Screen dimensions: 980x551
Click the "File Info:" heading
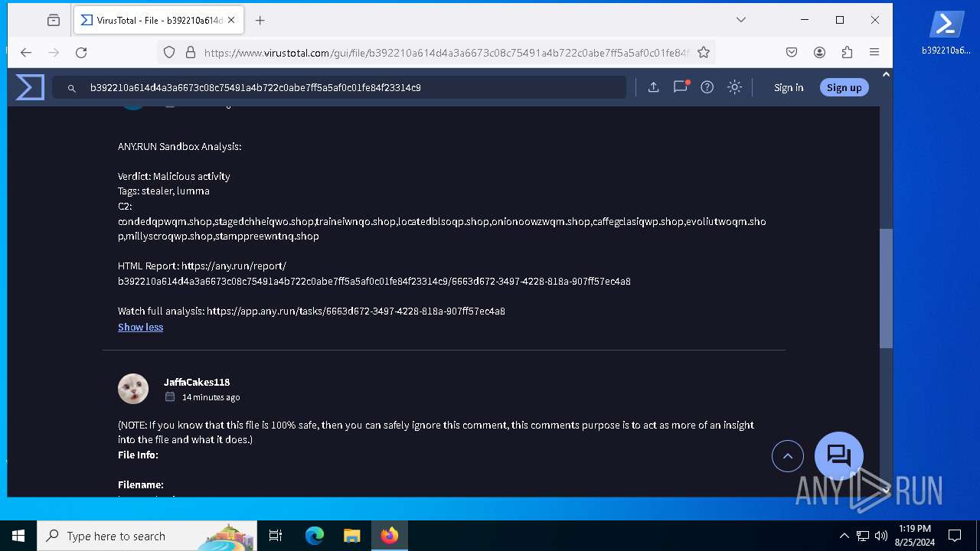point(138,455)
